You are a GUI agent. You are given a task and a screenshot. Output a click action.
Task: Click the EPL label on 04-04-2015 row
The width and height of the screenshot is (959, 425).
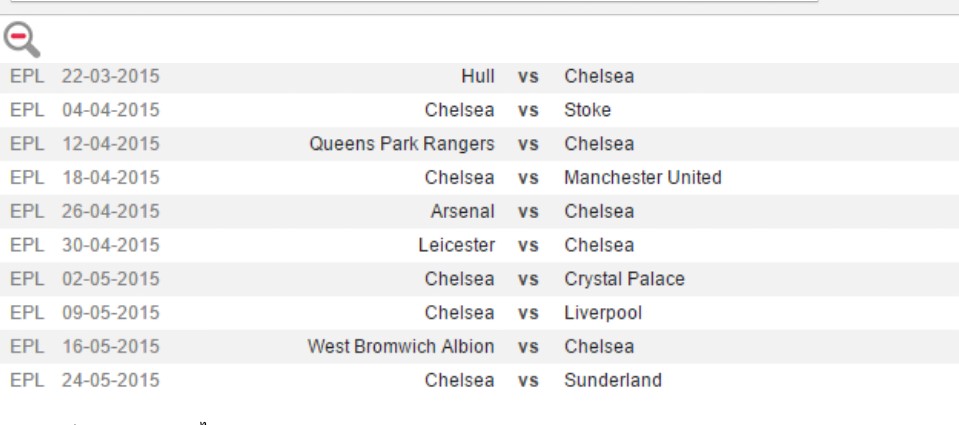pos(27,110)
